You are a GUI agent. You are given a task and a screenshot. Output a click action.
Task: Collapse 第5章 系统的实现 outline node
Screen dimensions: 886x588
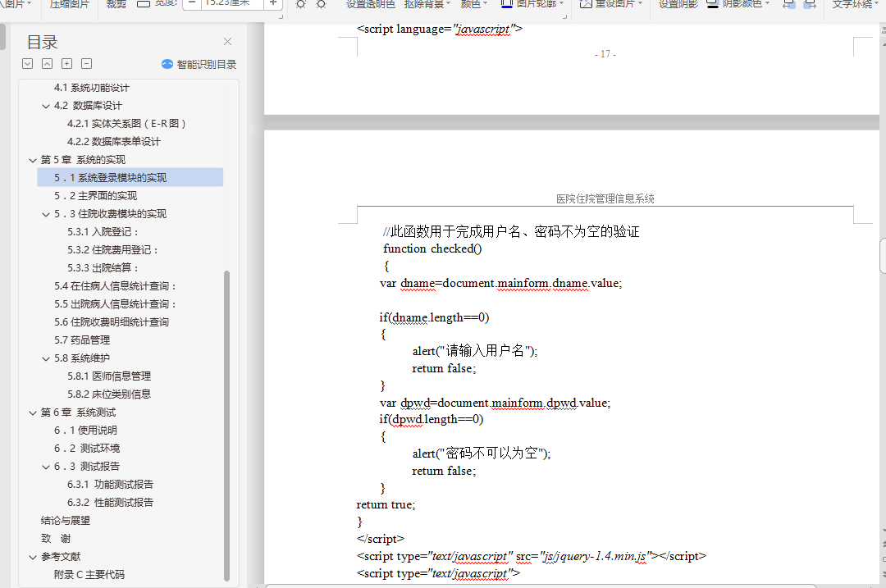[33, 161]
